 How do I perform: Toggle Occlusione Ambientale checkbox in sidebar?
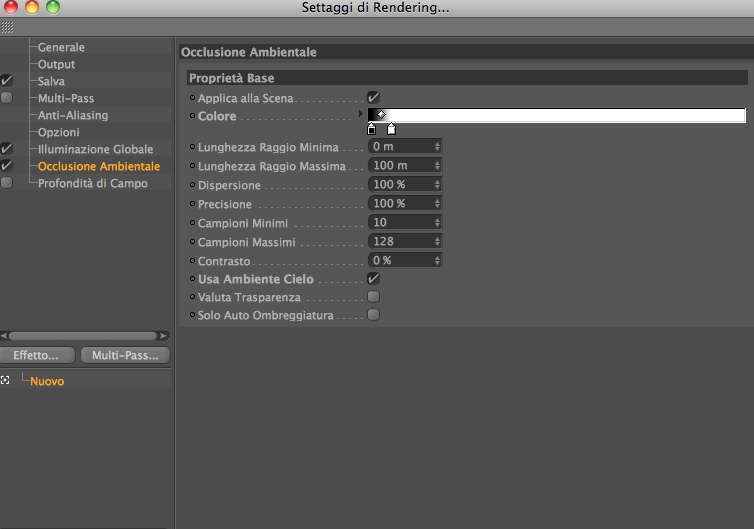(x=7, y=165)
